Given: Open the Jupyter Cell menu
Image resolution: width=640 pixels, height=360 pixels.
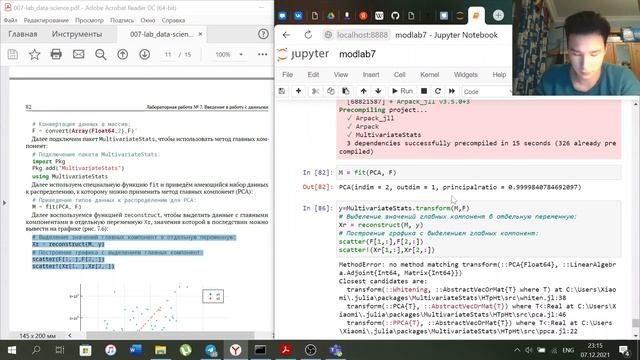Looking at the screenshot, I should click(x=400, y=75).
